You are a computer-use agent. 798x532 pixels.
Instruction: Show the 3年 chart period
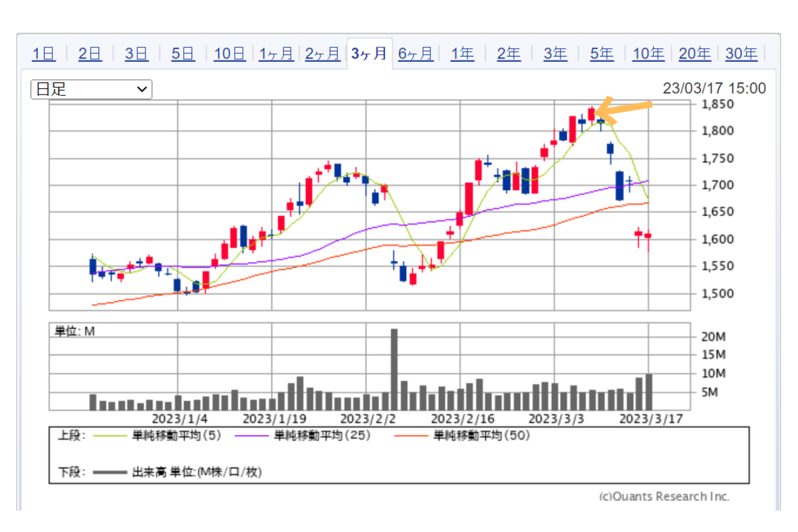555,54
